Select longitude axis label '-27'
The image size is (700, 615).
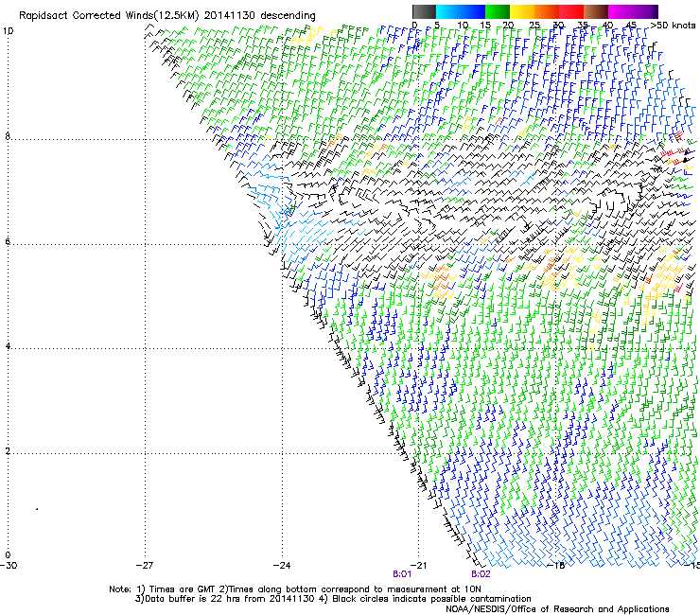(145, 565)
